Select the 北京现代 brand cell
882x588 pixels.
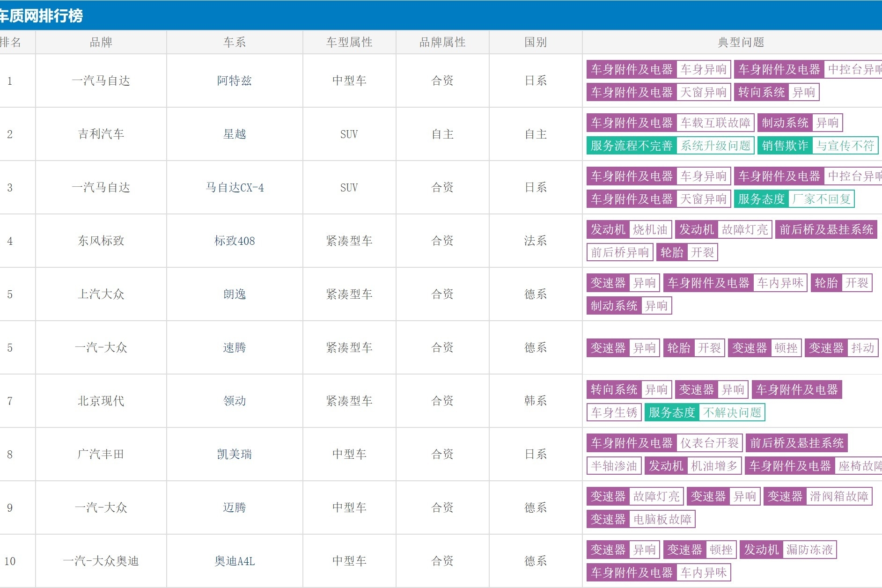coord(101,401)
